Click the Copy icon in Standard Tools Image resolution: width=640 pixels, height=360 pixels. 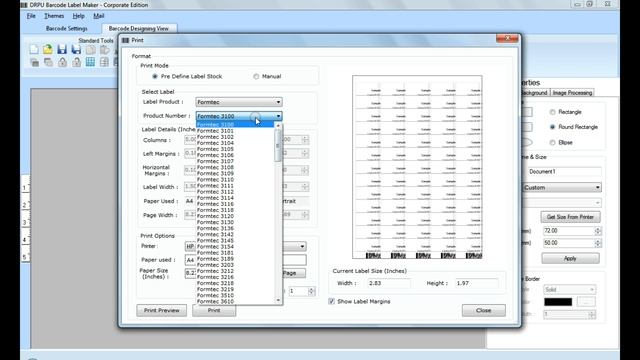(91, 50)
